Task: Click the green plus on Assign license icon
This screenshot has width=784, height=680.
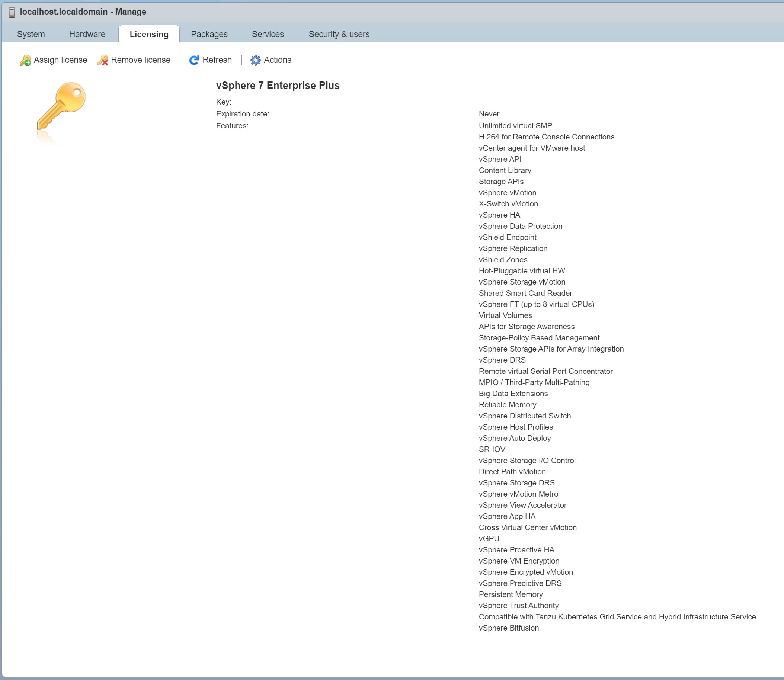Action: tap(28, 63)
